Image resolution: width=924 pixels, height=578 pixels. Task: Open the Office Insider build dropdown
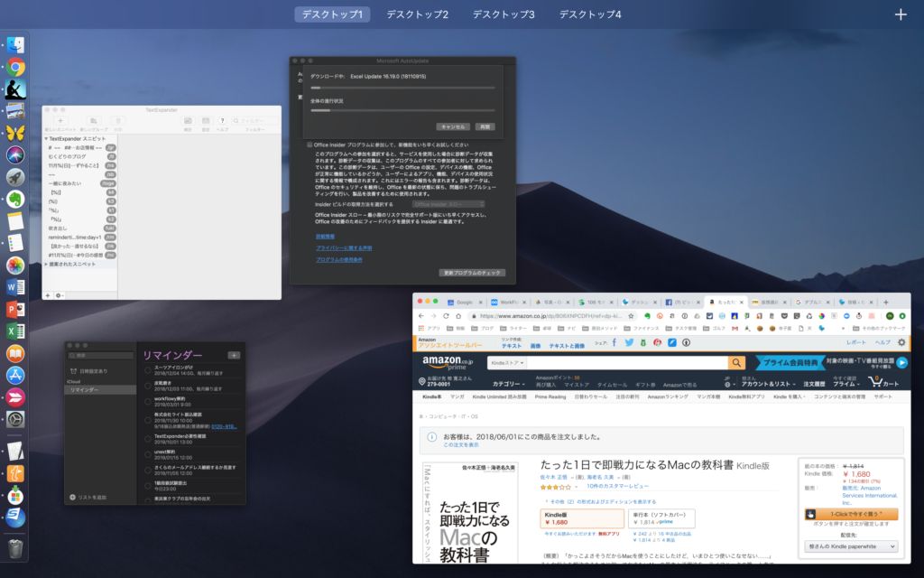click(x=448, y=204)
